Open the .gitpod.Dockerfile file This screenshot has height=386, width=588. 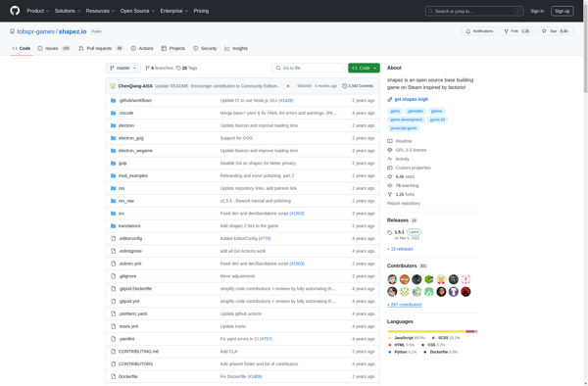135,289
